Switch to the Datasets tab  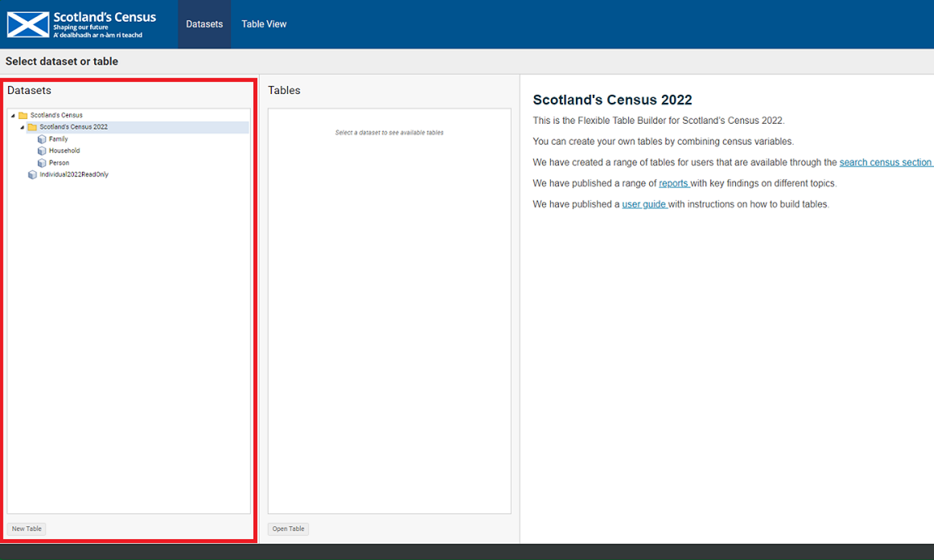pyautogui.click(x=204, y=24)
